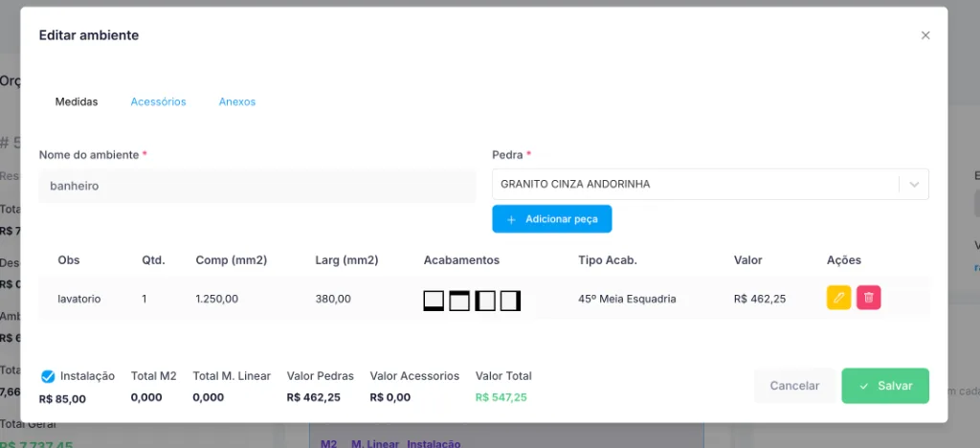980x448 pixels.
Task: Select the top-edge finishing icon
Action: [x=459, y=301]
